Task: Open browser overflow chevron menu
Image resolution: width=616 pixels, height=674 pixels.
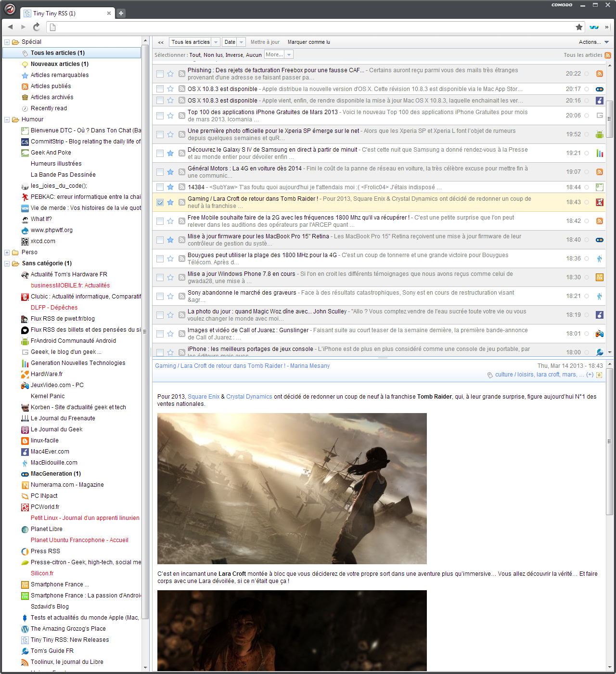Action: coord(607,27)
